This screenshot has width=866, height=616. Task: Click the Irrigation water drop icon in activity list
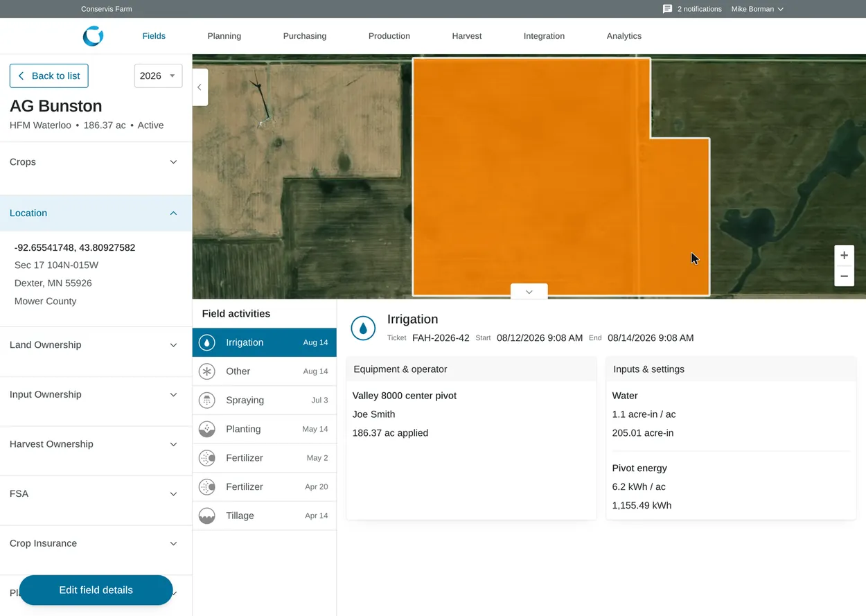click(207, 342)
